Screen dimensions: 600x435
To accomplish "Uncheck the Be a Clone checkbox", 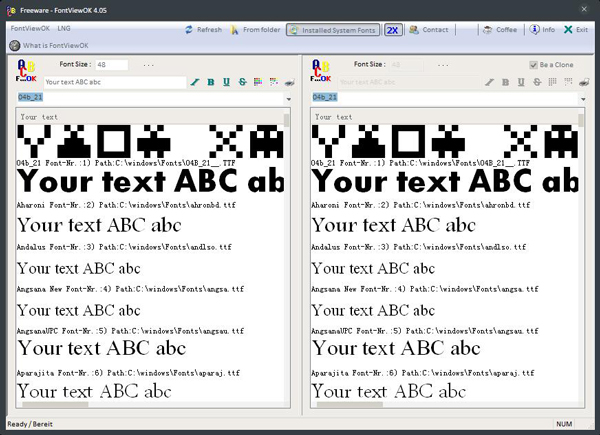I will coord(533,65).
